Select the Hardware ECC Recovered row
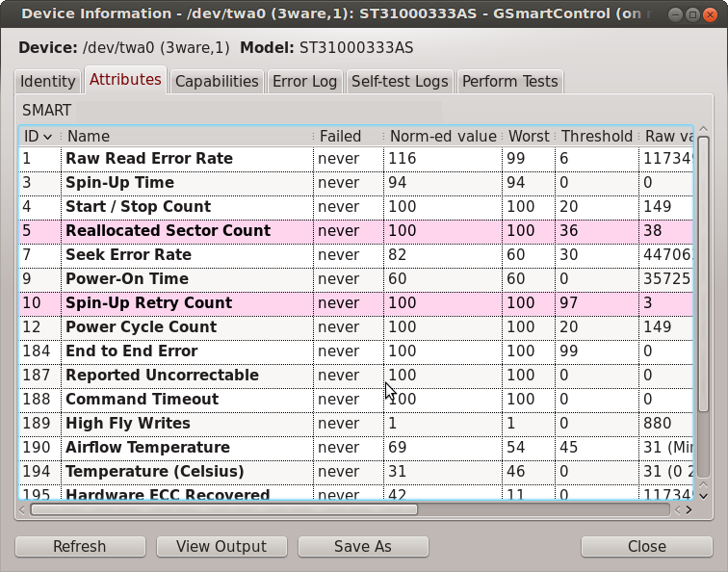 tap(356, 493)
